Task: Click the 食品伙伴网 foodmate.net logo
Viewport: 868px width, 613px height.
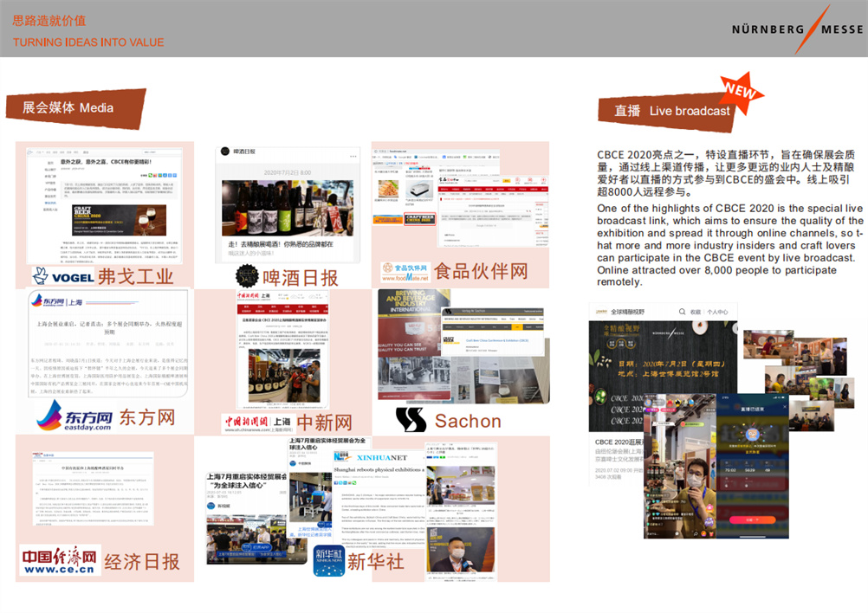Action: [405, 272]
